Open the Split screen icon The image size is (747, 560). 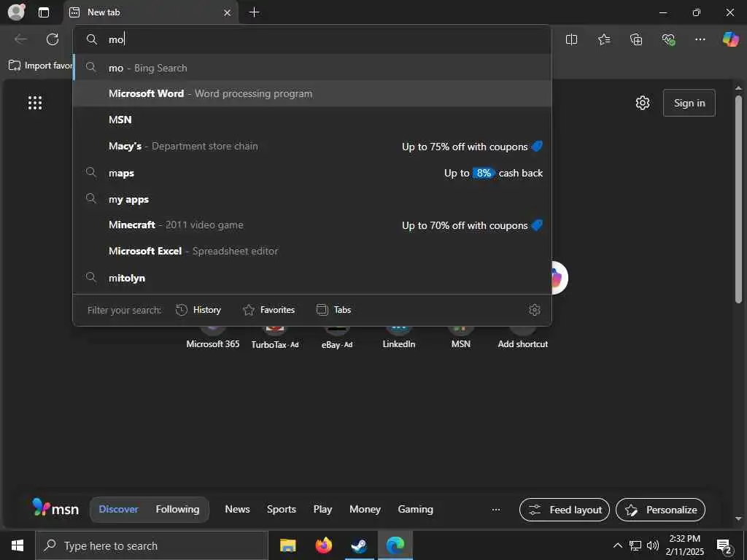coord(571,39)
